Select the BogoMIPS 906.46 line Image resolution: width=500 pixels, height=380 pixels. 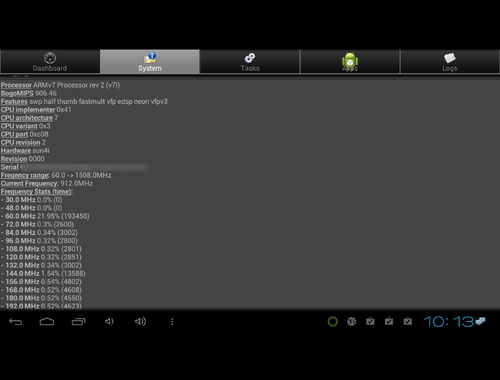tap(29, 93)
